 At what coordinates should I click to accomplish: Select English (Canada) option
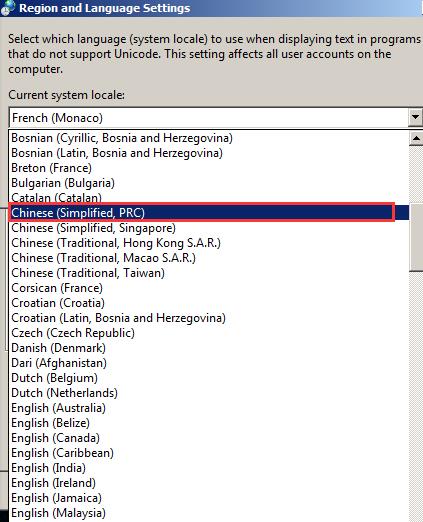click(x=209, y=438)
